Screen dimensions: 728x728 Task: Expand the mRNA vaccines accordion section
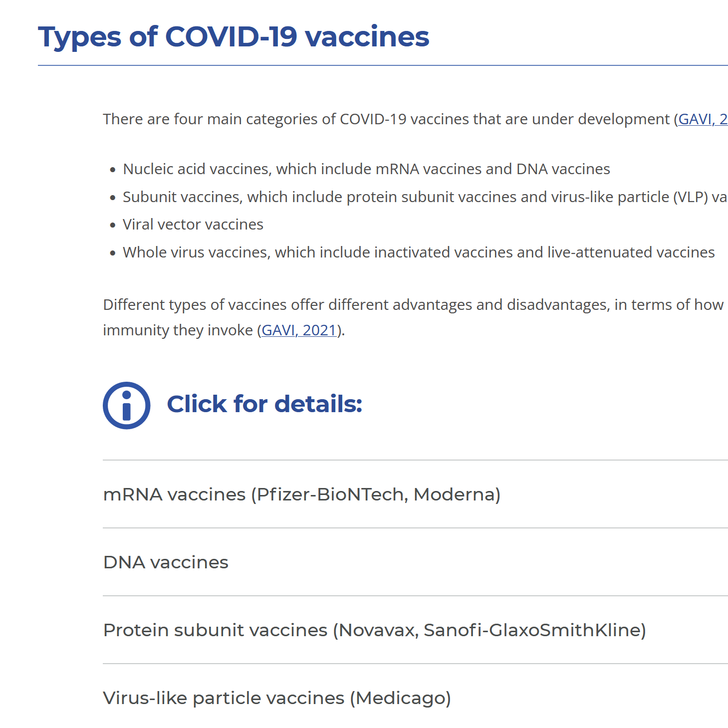[415, 494]
